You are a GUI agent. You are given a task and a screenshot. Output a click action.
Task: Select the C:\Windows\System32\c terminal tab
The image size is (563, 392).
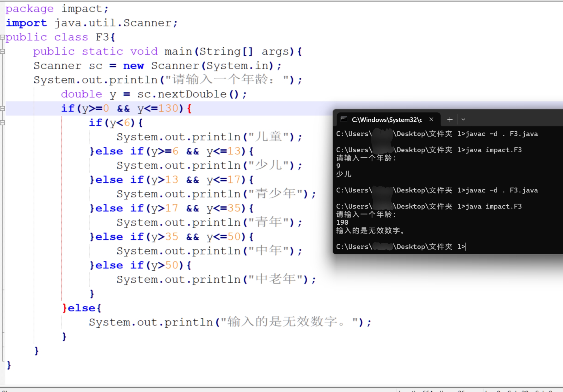[387, 120]
